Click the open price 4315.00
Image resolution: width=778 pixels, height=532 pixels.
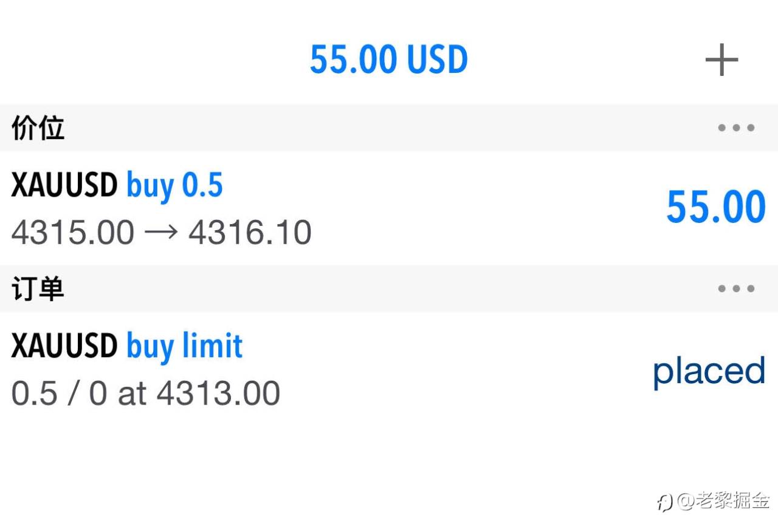click(x=72, y=233)
